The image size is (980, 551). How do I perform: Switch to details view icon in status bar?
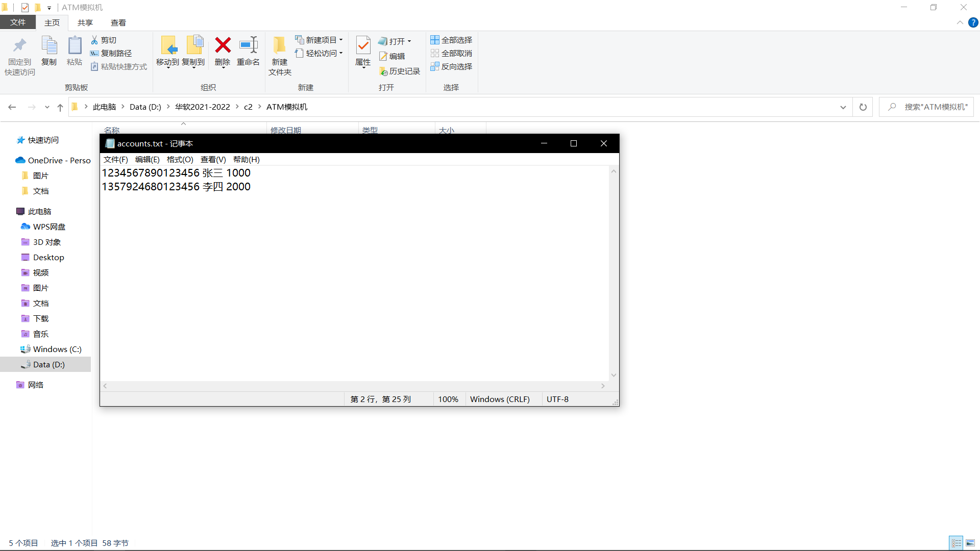pos(957,543)
